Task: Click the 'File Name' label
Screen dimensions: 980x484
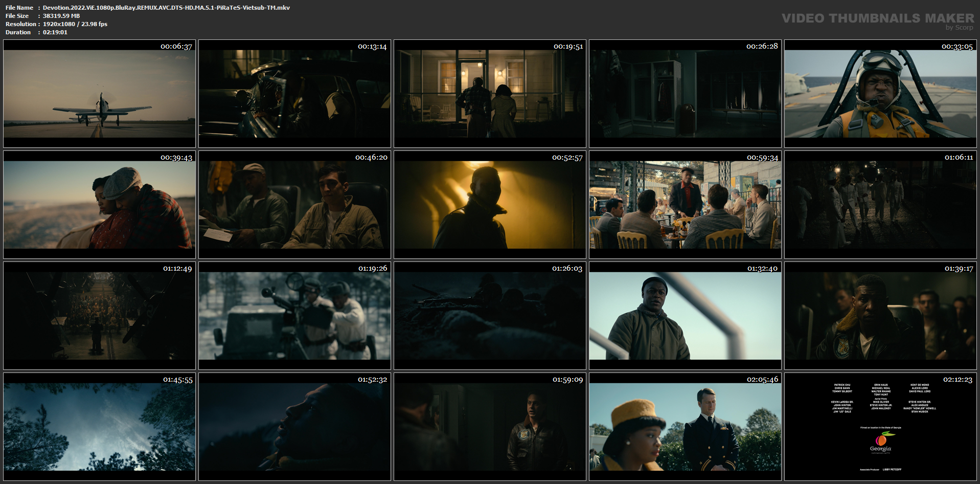Action: coord(19,8)
